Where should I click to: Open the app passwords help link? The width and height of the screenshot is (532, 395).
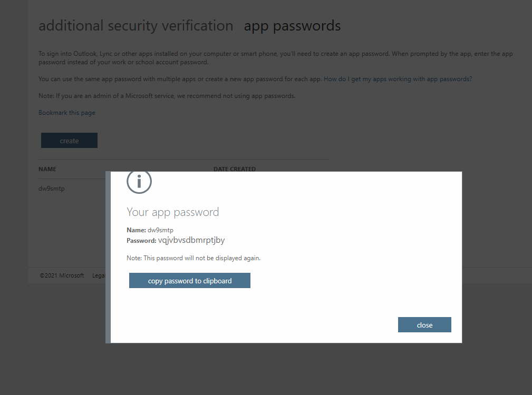(x=398, y=79)
